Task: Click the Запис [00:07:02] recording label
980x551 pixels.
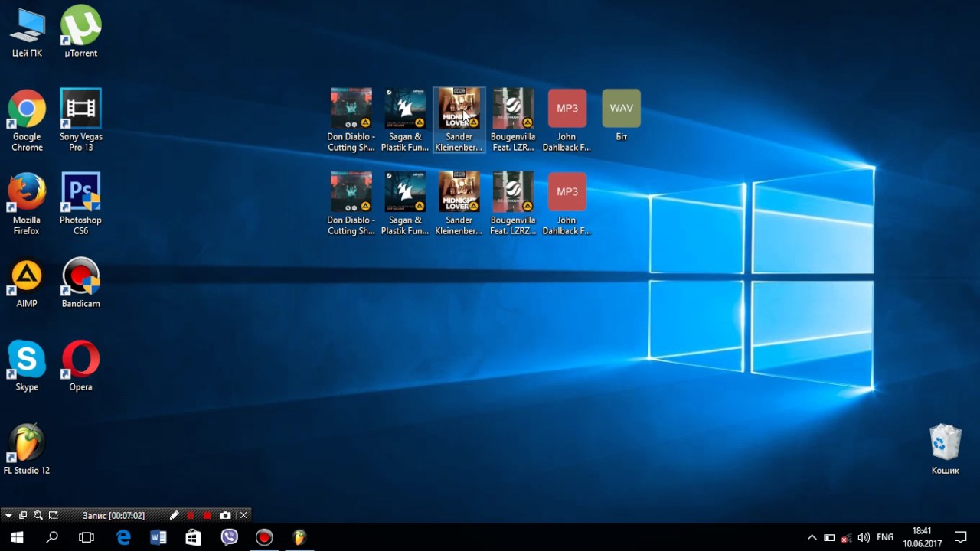Action: (113, 516)
